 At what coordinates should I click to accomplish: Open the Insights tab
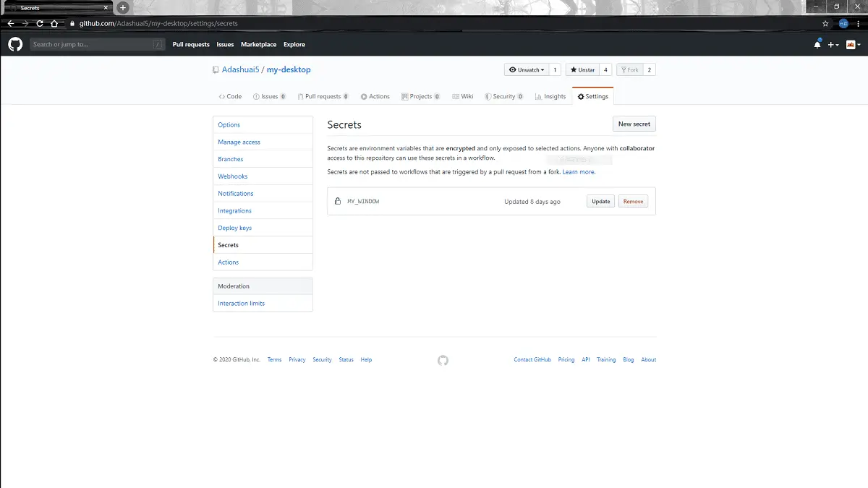pos(550,96)
